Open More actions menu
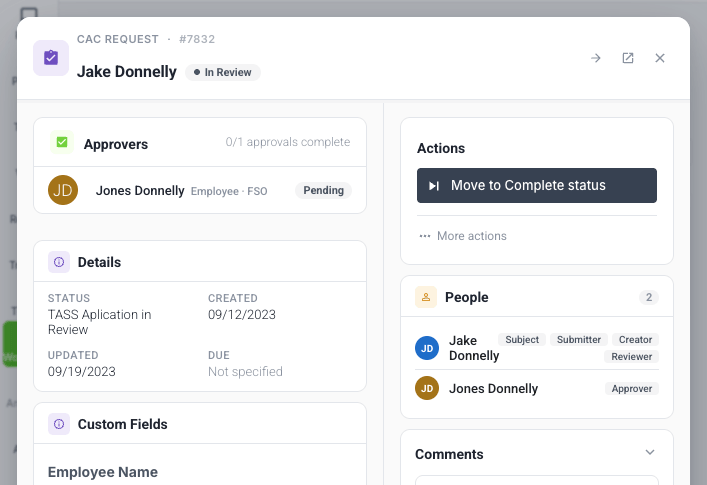 [463, 236]
